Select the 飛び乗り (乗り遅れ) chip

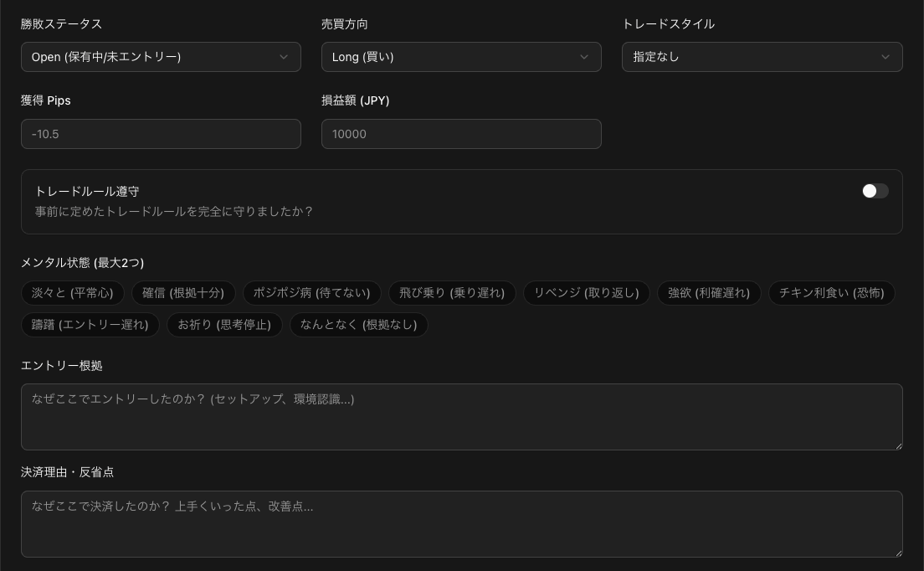pos(451,293)
